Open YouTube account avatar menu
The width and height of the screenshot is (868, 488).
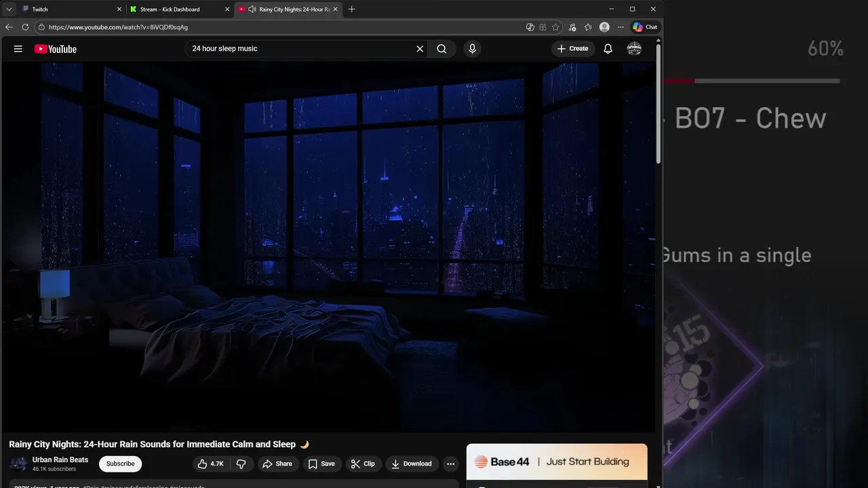click(634, 49)
